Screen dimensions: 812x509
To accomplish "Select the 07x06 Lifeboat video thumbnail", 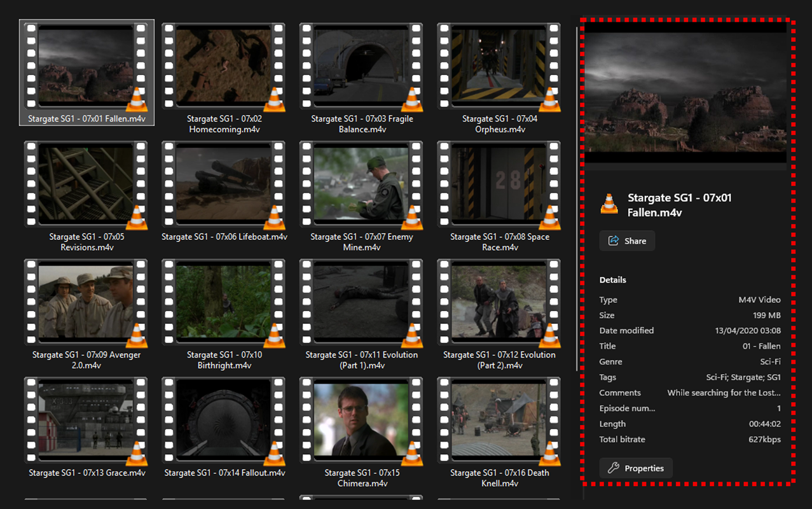I will (x=224, y=185).
